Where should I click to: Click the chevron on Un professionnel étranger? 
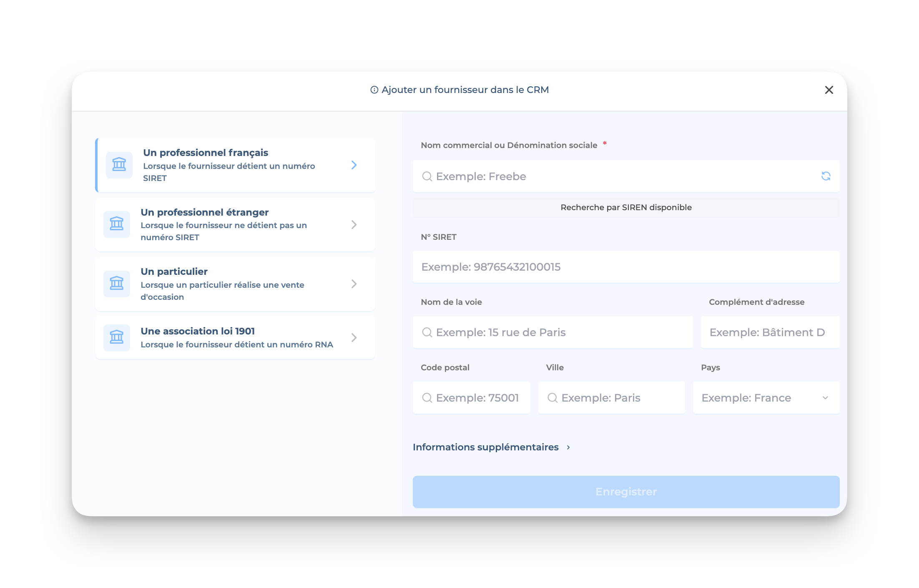point(354,225)
